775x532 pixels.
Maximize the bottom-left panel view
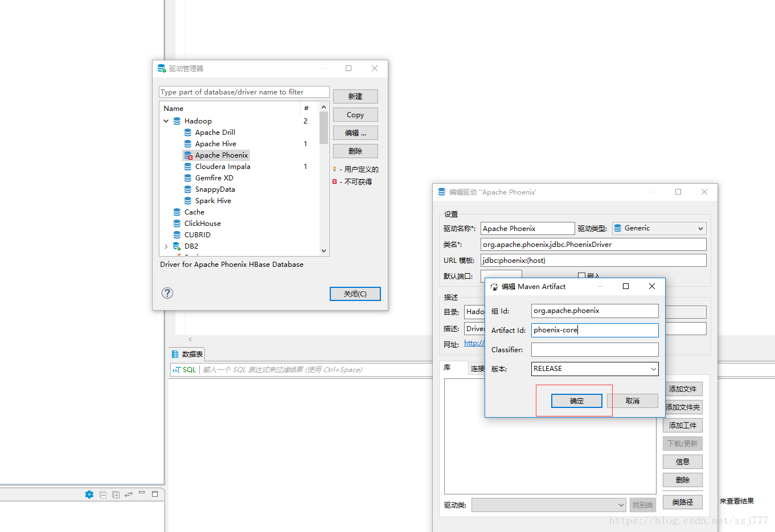(154, 494)
